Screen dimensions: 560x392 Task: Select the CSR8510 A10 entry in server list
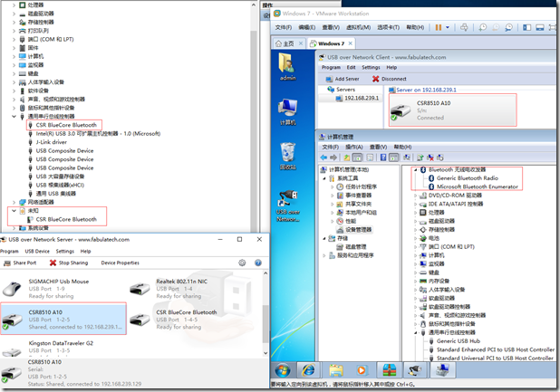click(x=63, y=319)
